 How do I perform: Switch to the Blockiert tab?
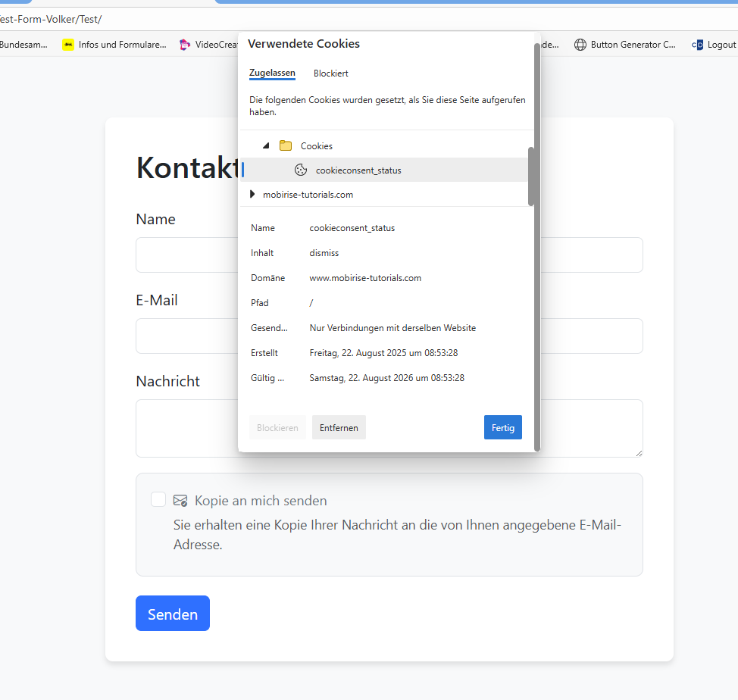331,73
